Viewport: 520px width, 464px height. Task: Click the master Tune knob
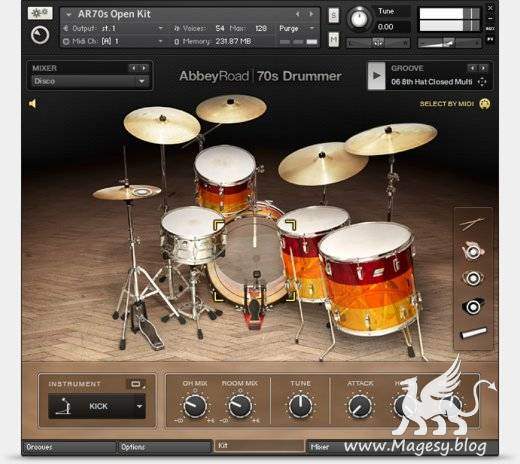click(x=359, y=19)
